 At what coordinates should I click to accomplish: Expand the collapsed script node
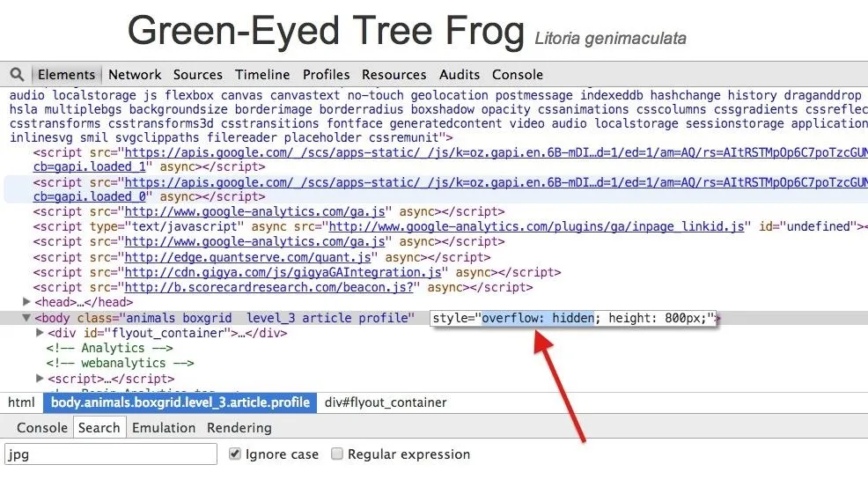(x=40, y=379)
